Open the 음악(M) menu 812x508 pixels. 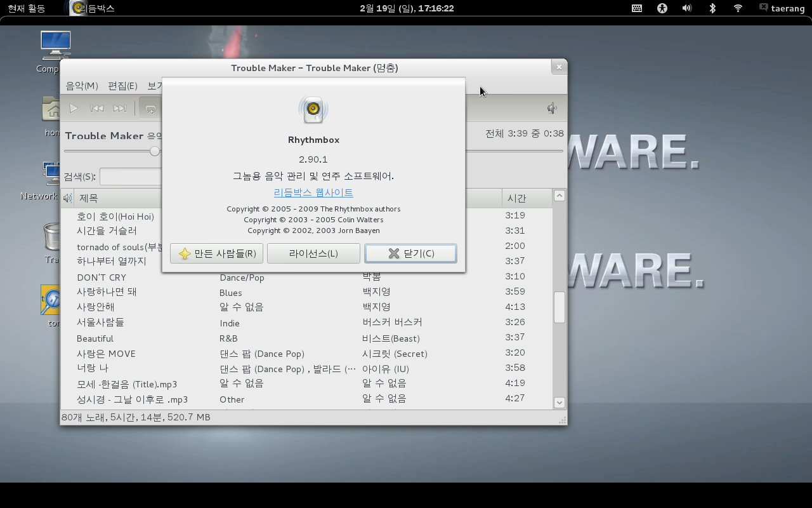coord(82,86)
